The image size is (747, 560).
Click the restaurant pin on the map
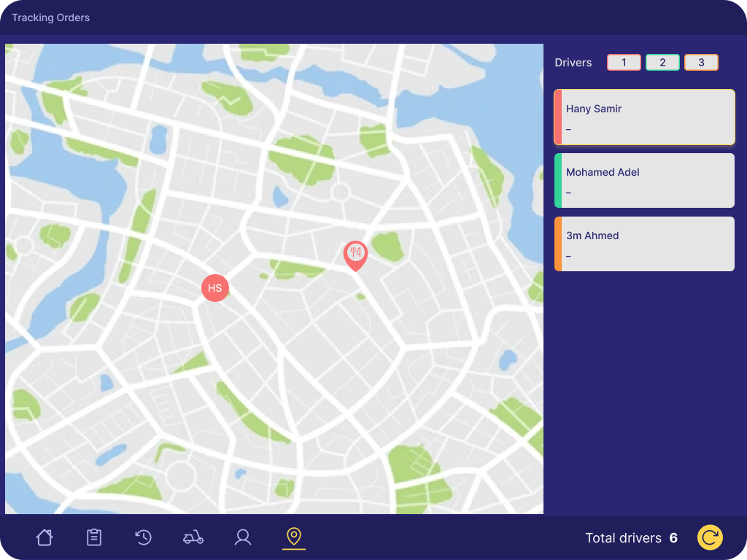click(x=355, y=255)
